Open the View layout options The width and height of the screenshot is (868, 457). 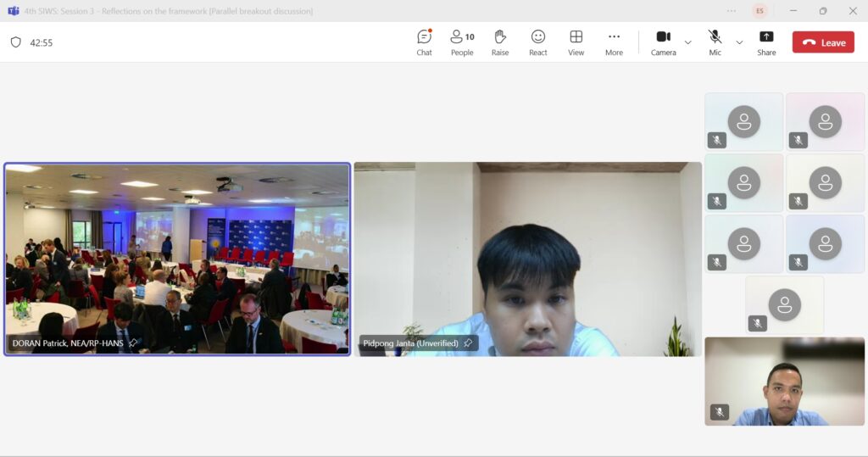coord(576,42)
